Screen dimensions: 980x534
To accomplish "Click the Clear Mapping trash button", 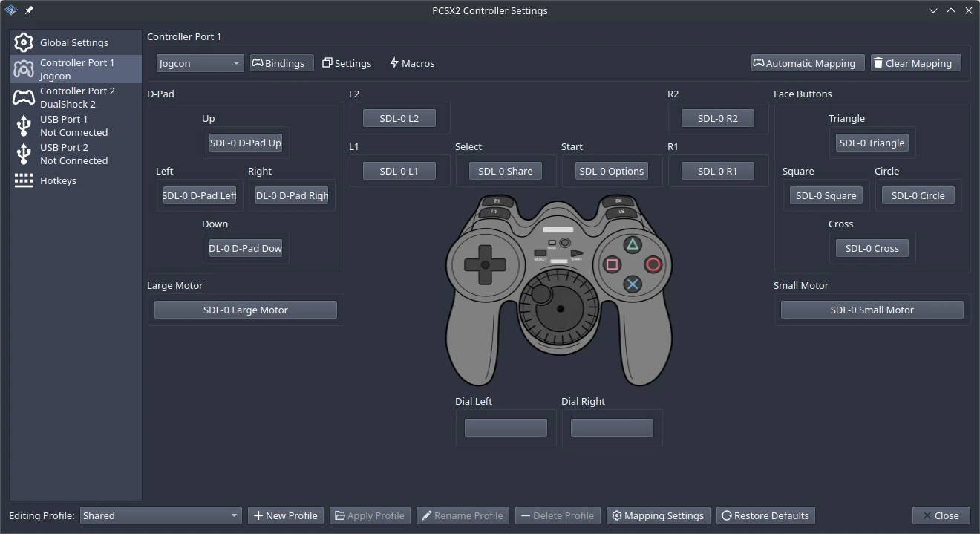I will coord(916,63).
